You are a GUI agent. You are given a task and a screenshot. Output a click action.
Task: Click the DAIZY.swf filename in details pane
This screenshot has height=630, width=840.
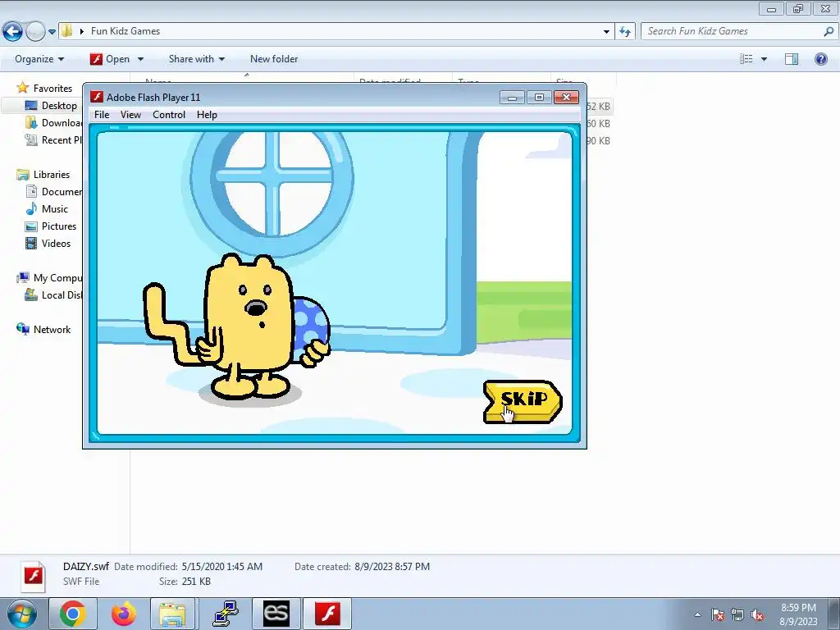click(x=85, y=566)
